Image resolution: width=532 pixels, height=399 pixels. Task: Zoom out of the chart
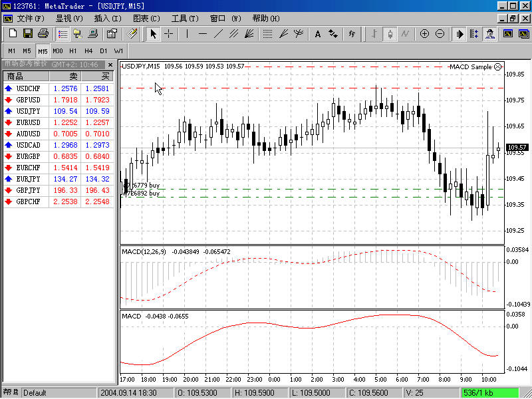tap(440, 34)
